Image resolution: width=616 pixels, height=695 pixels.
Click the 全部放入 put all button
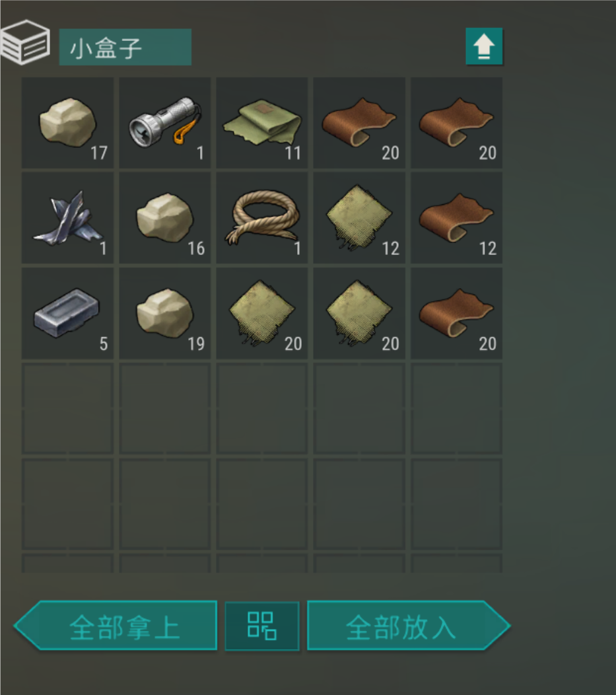(408, 626)
